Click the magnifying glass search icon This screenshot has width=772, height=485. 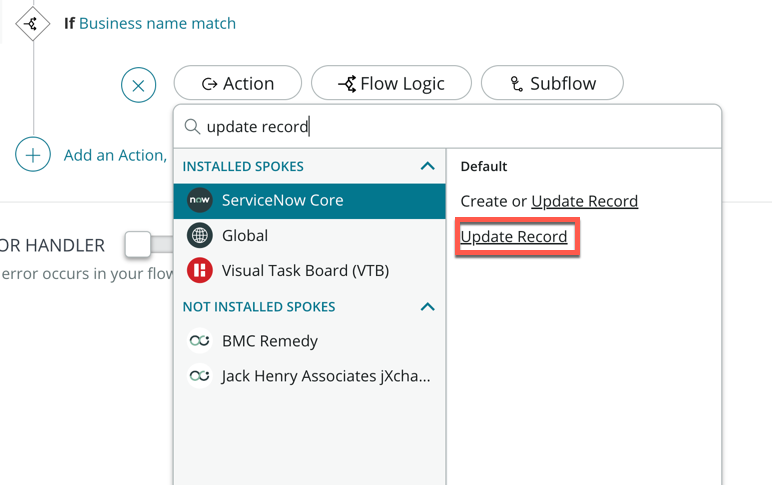pyautogui.click(x=192, y=127)
